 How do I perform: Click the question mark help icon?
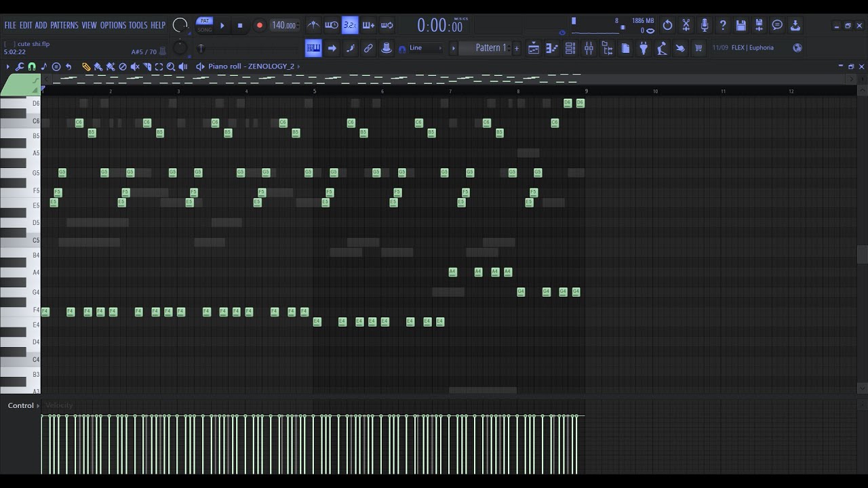(723, 26)
